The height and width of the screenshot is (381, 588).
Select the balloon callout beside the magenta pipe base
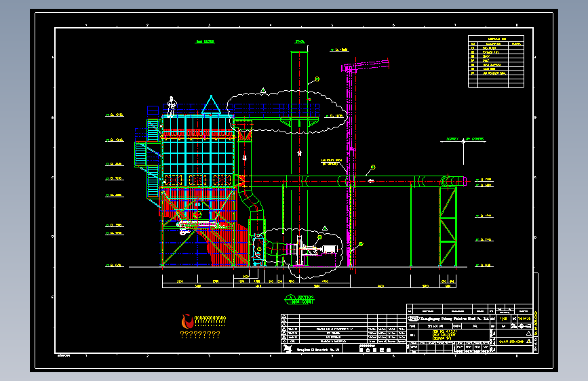361,244
